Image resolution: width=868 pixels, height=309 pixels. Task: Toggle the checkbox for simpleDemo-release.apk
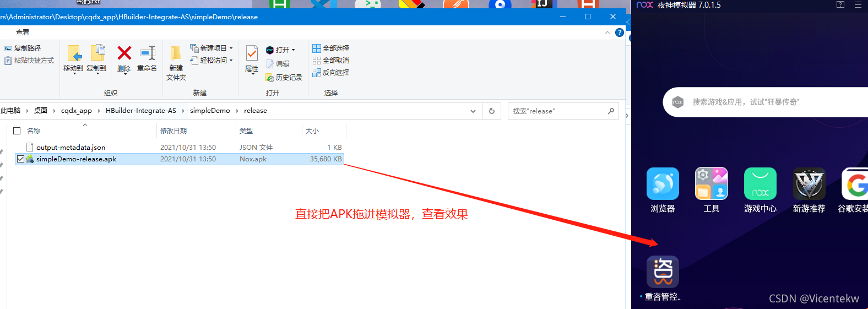(x=20, y=159)
